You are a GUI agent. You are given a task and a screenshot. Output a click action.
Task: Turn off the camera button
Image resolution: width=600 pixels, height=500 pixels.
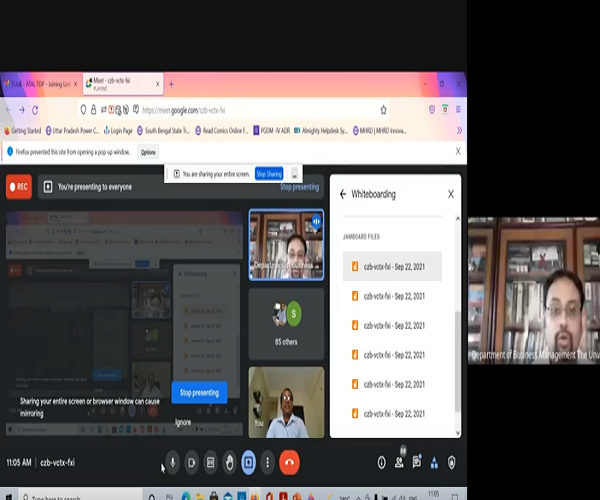tap(192, 463)
